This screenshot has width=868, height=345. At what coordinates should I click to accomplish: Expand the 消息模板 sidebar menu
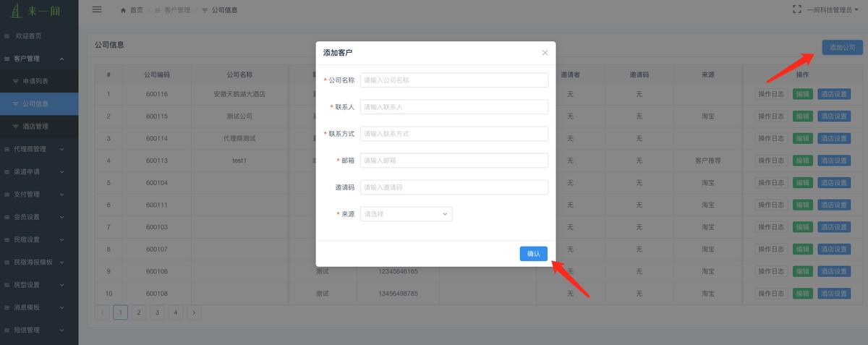click(39, 307)
